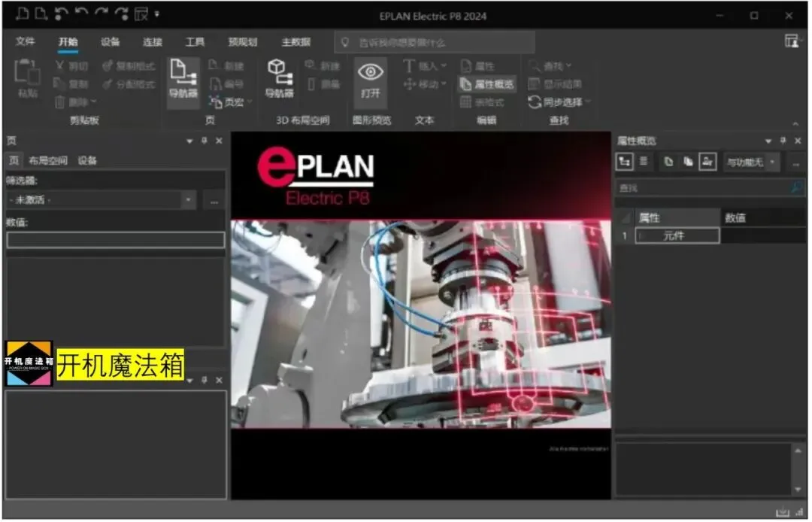Click the first undo arrow in title bar
812x522 pixels.
pyautogui.click(x=61, y=14)
